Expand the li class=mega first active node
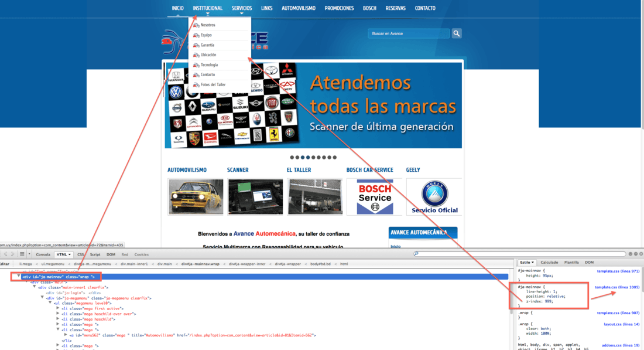 click(58, 308)
